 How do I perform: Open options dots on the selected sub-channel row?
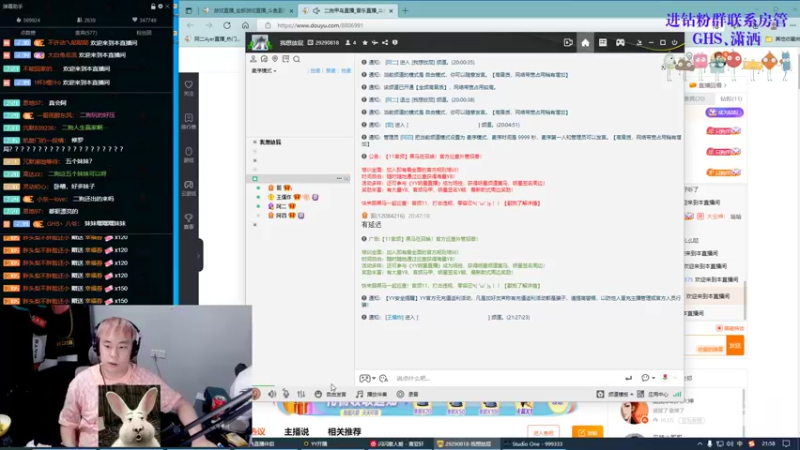pyautogui.click(x=339, y=179)
